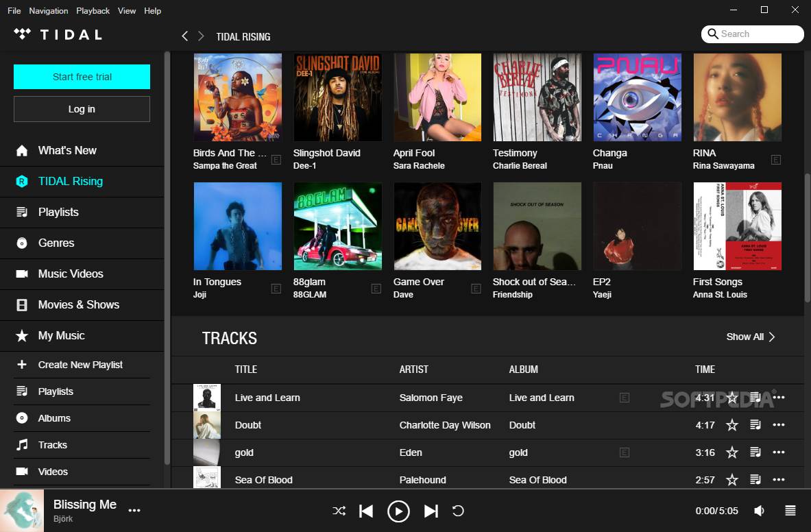The image size is (811, 532).
Task: Open artist link Sampa the Great
Action: (x=225, y=165)
